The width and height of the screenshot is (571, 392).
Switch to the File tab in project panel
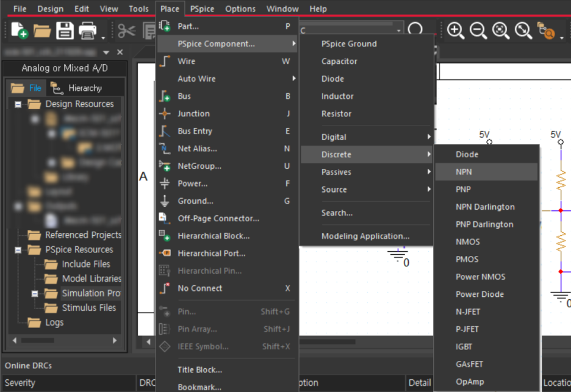(x=26, y=88)
